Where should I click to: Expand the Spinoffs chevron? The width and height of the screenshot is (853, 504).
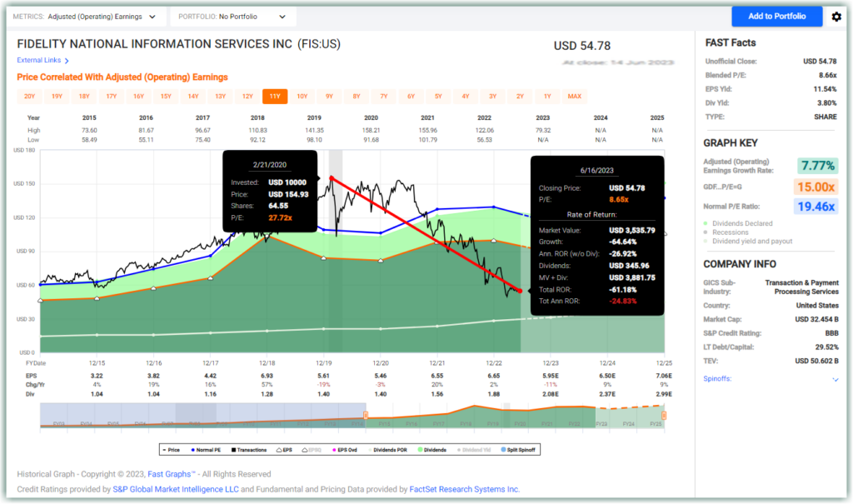835,379
